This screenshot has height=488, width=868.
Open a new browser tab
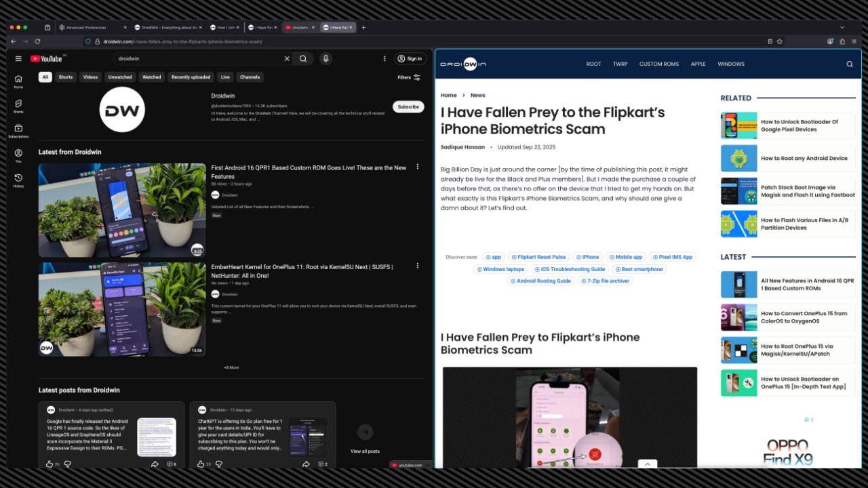tap(363, 28)
